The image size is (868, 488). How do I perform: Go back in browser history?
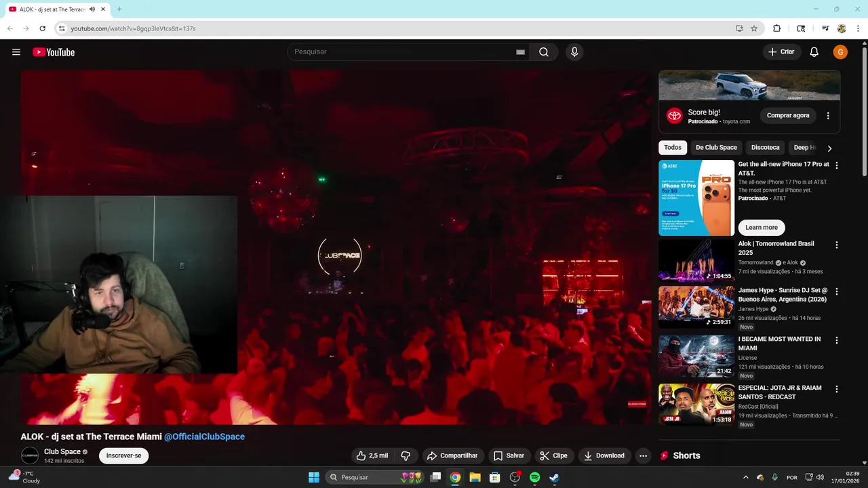(9, 28)
